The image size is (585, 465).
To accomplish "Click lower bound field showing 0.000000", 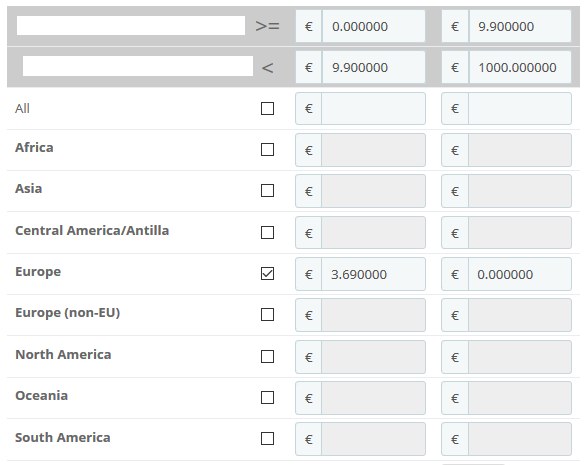I will (373, 26).
